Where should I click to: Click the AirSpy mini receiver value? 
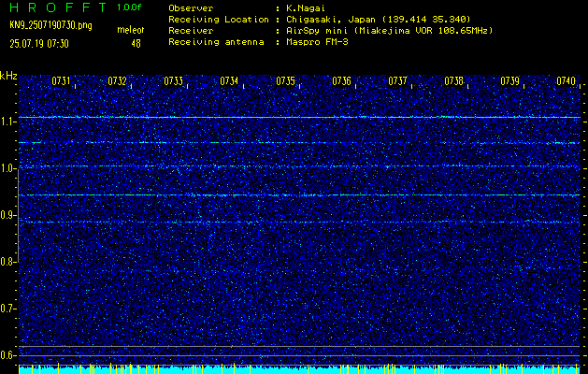click(389, 31)
